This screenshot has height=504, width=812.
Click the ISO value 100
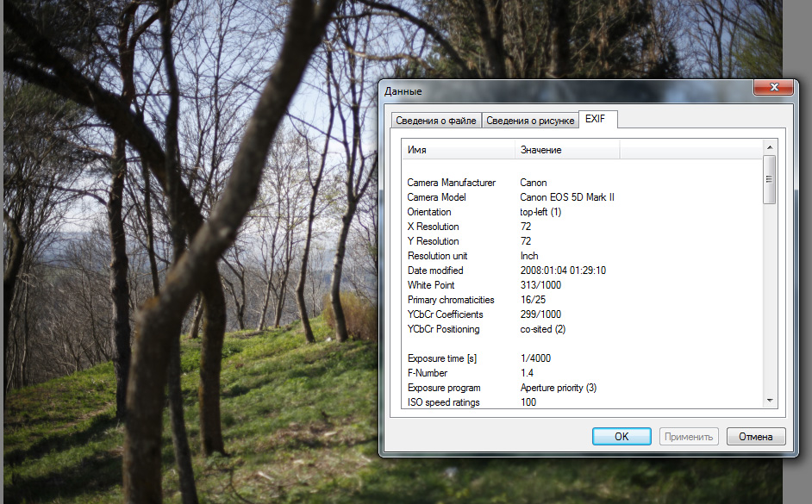[528, 402]
